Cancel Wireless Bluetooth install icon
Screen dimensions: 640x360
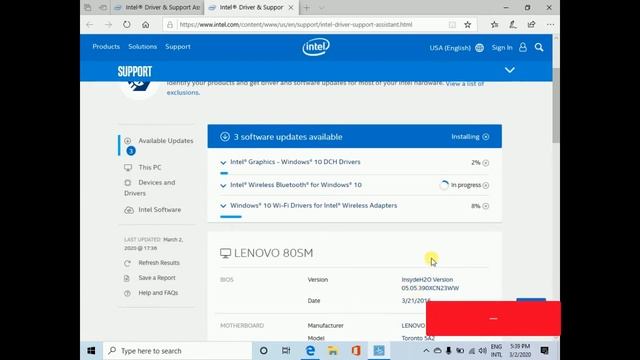pos(486,185)
